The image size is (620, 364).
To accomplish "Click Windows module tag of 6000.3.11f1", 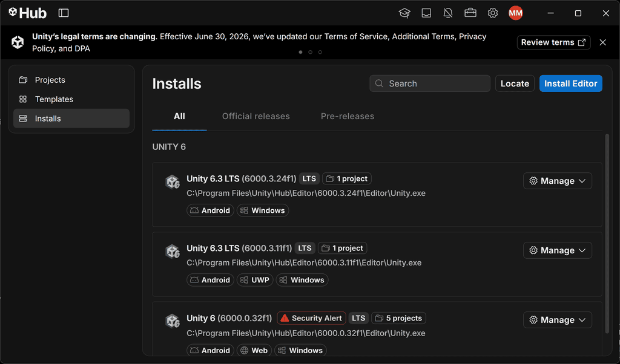I will 302,280.
